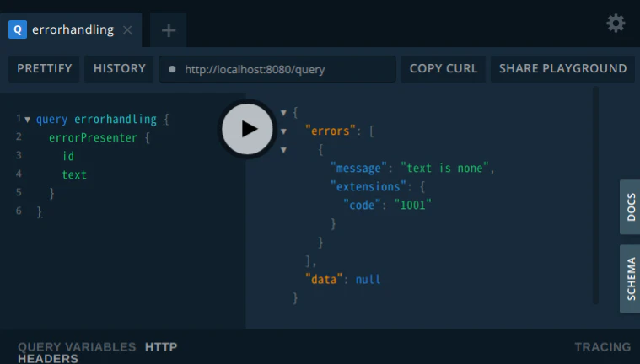The image size is (640, 364).
Task: Select the errorhandling tab
Action: (x=71, y=29)
